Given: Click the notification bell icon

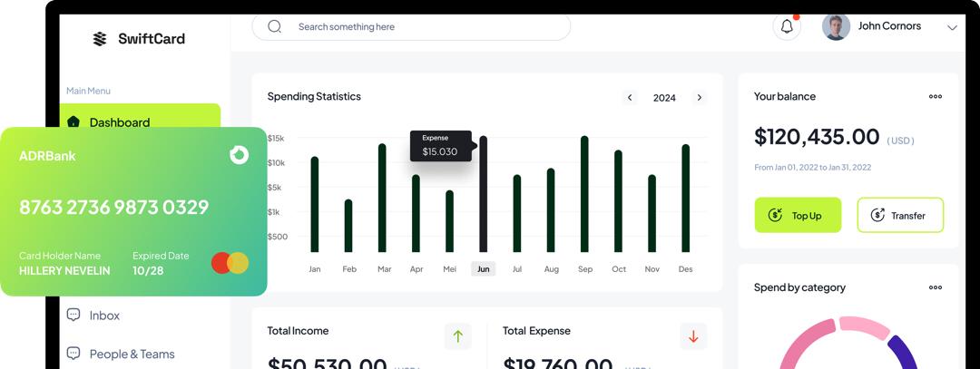Looking at the screenshot, I should tap(787, 27).
